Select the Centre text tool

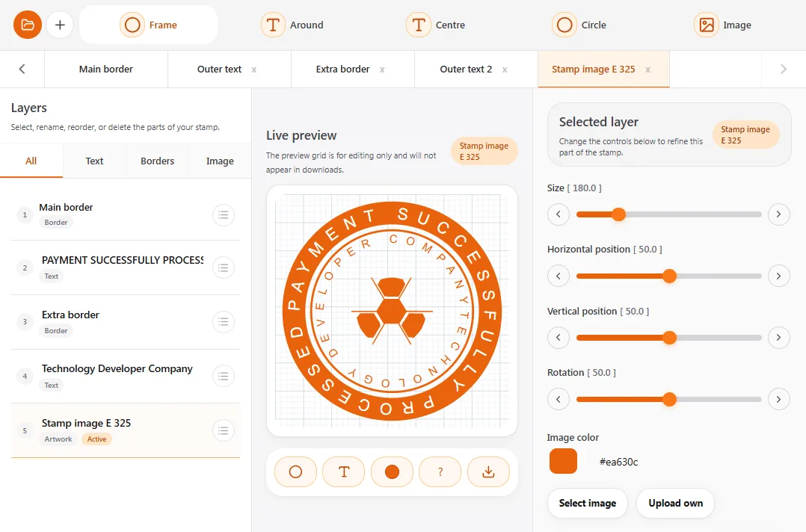pos(436,25)
